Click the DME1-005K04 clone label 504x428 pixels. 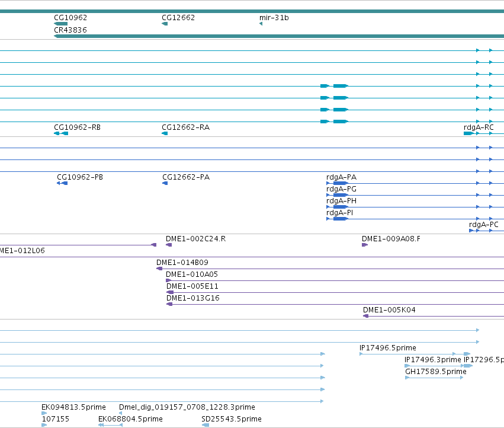click(x=389, y=310)
